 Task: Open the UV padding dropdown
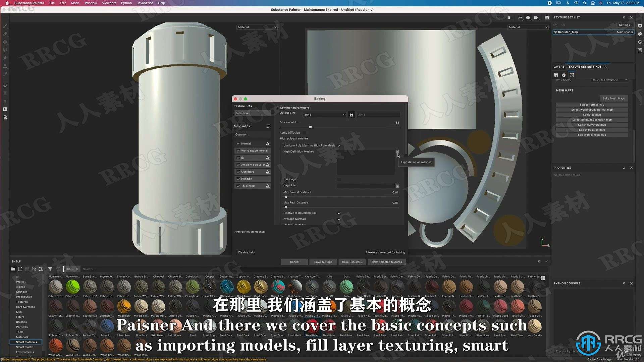point(609,80)
